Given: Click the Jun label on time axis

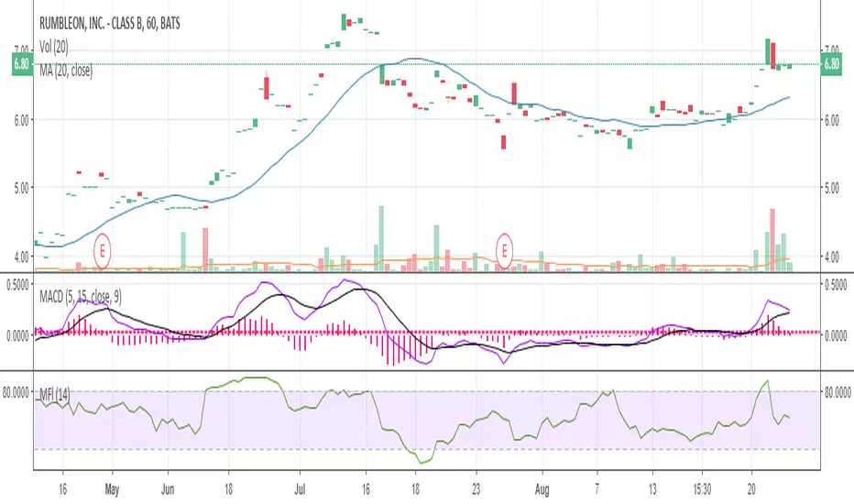Looking at the screenshot, I should click(168, 489).
